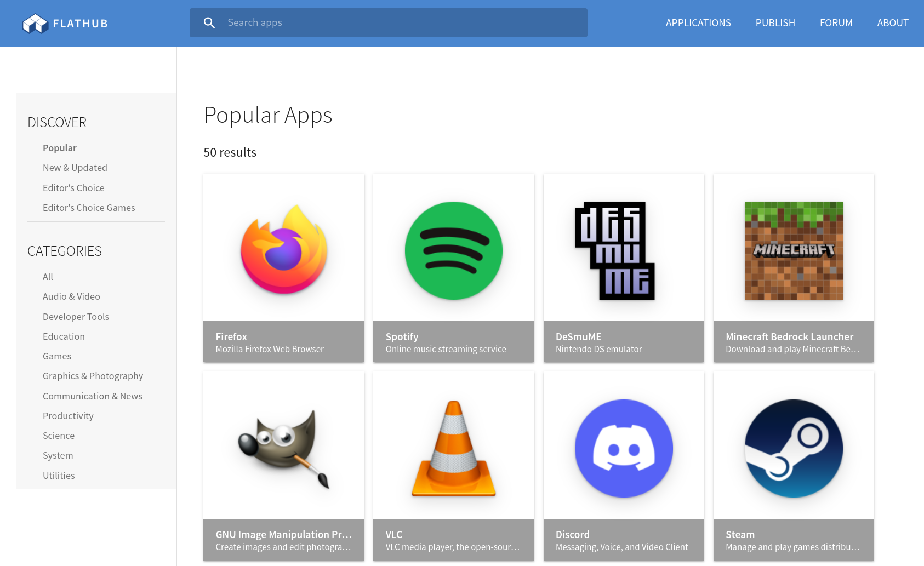Select the All category
The height and width of the screenshot is (566, 924).
[x=48, y=277]
